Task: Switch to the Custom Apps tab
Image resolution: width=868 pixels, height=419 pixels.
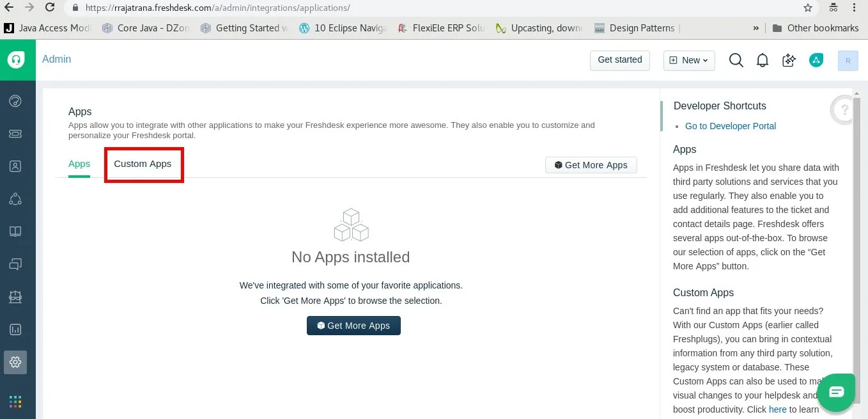Action: (x=143, y=164)
